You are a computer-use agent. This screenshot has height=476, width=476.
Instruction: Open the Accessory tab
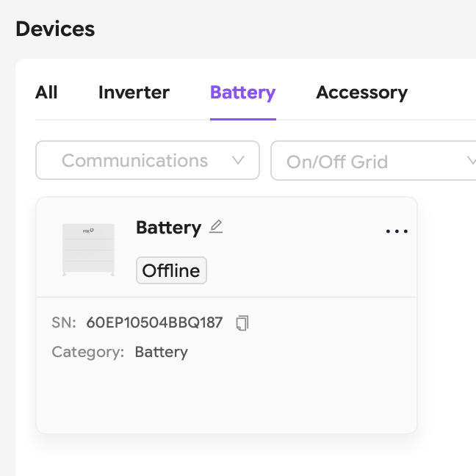361,93
